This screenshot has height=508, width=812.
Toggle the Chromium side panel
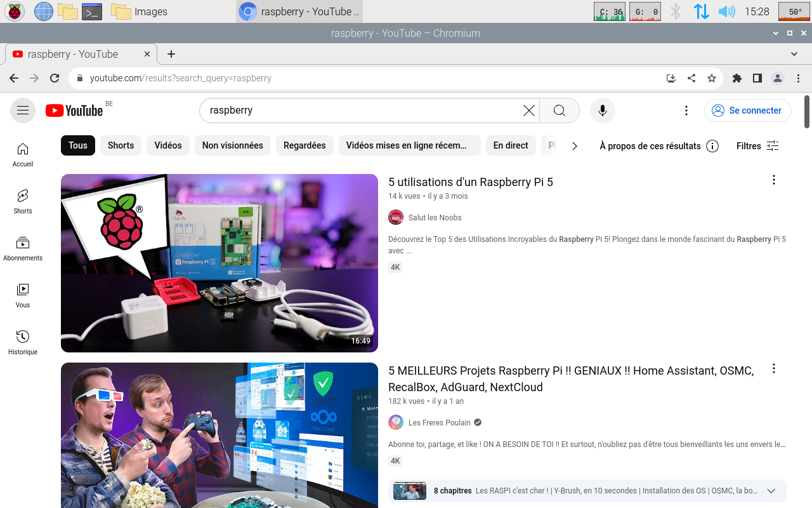click(x=757, y=78)
